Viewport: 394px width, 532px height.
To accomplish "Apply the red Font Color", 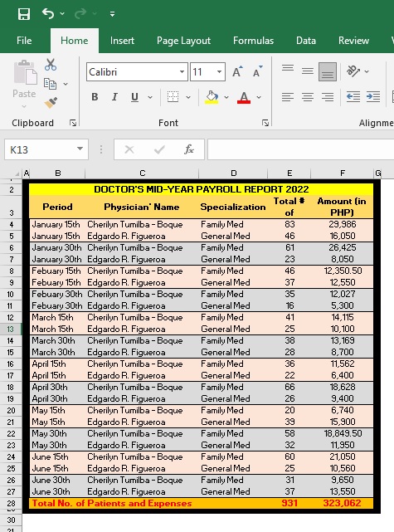I will tap(244, 97).
